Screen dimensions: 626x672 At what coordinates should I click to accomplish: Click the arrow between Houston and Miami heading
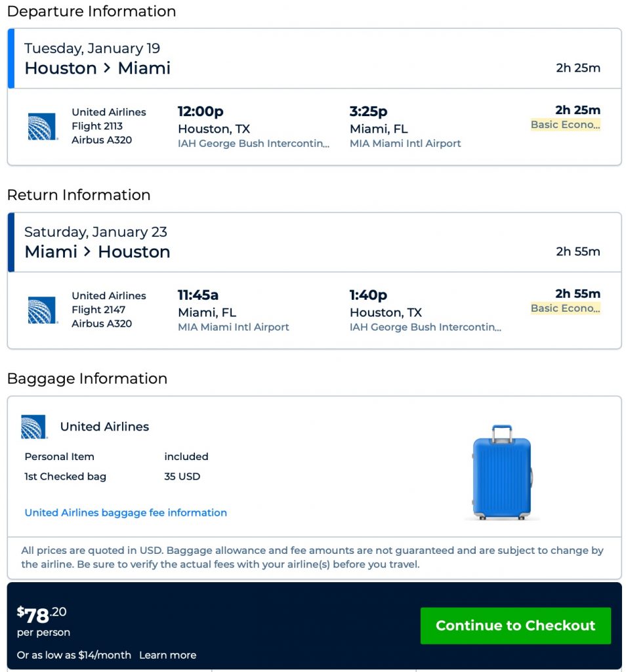click(x=107, y=68)
